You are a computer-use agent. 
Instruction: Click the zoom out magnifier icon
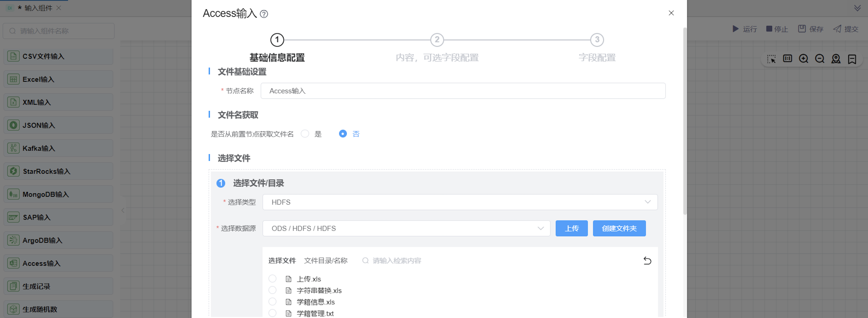click(820, 59)
